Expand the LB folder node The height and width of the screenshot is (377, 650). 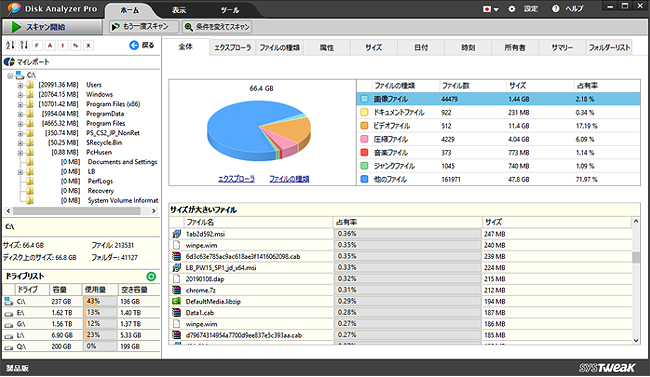point(20,172)
